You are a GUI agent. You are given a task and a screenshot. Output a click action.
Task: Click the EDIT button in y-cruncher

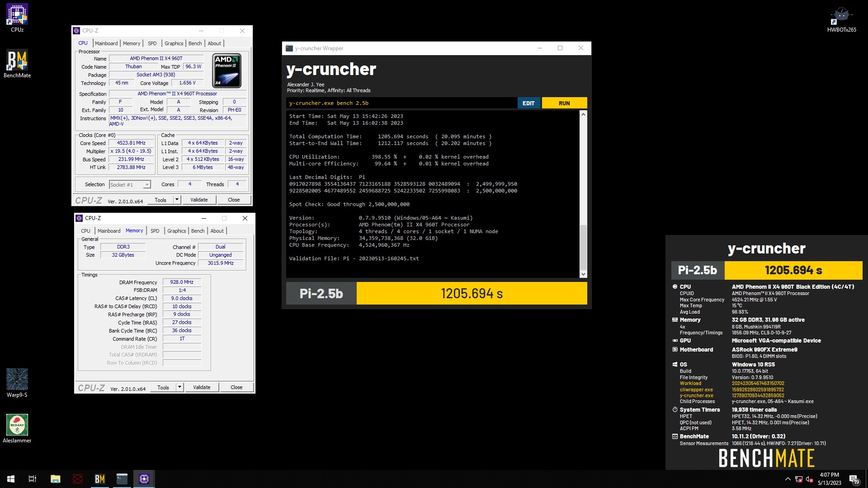point(528,103)
